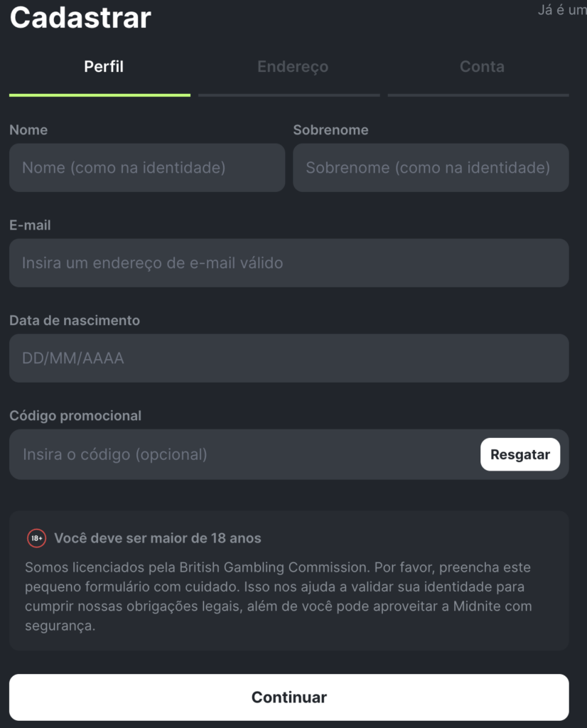Click the Nome field label
587x728 pixels.
click(29, 130)
